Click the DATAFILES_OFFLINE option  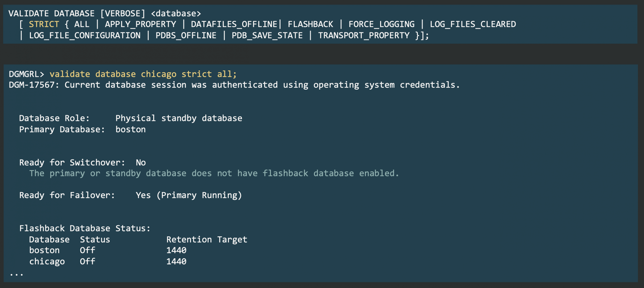[234, 24]
